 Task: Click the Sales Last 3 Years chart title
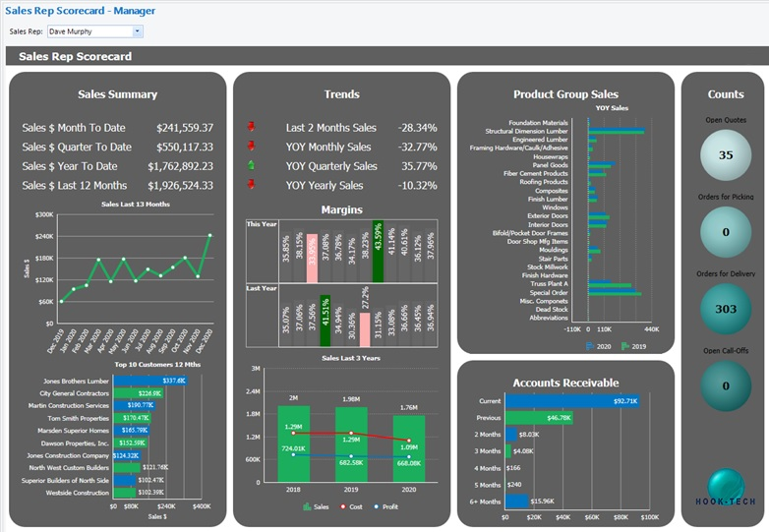click(x=351, y=358)
